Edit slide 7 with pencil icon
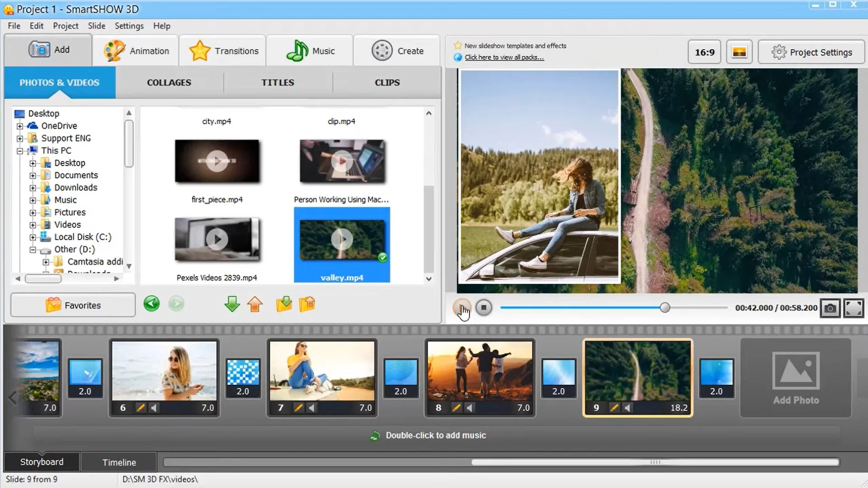Screen dimensions: 868x488 (298, 408)
